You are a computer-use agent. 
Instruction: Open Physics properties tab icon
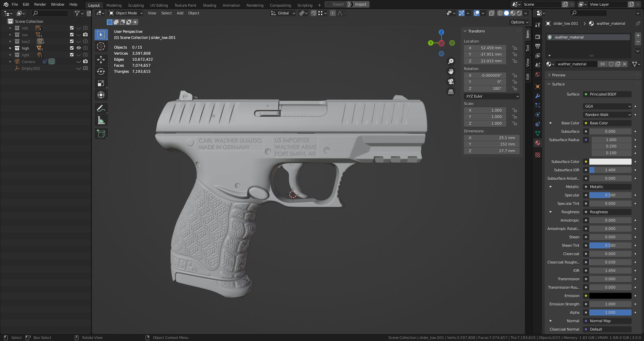(x=538, y=115)
